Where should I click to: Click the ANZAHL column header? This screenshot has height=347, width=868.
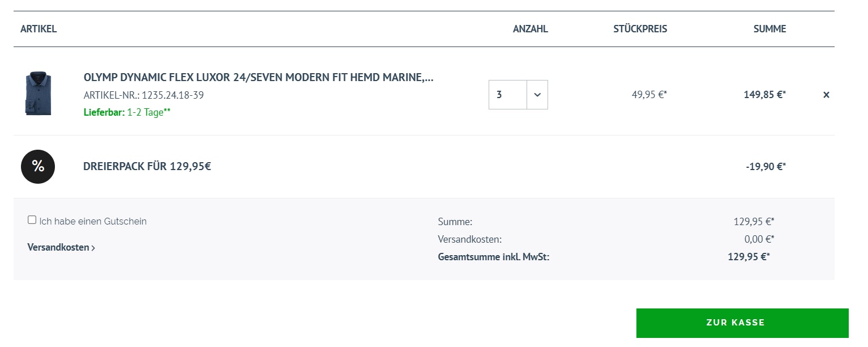tap(530, 29)
